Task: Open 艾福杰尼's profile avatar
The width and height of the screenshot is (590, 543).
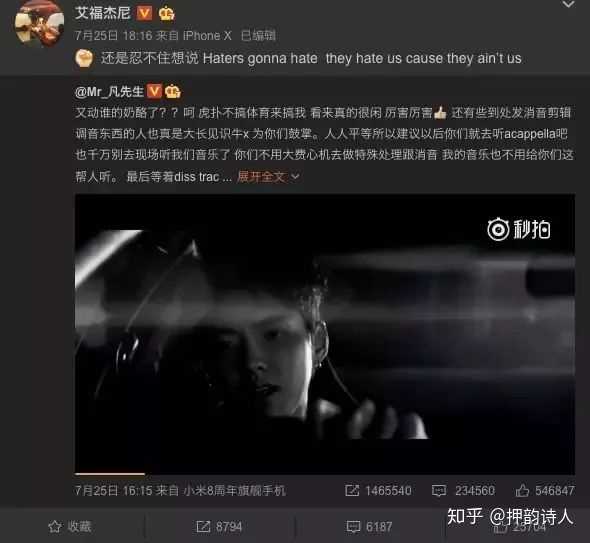Action: pyautogui.click(x=39, y=23)
